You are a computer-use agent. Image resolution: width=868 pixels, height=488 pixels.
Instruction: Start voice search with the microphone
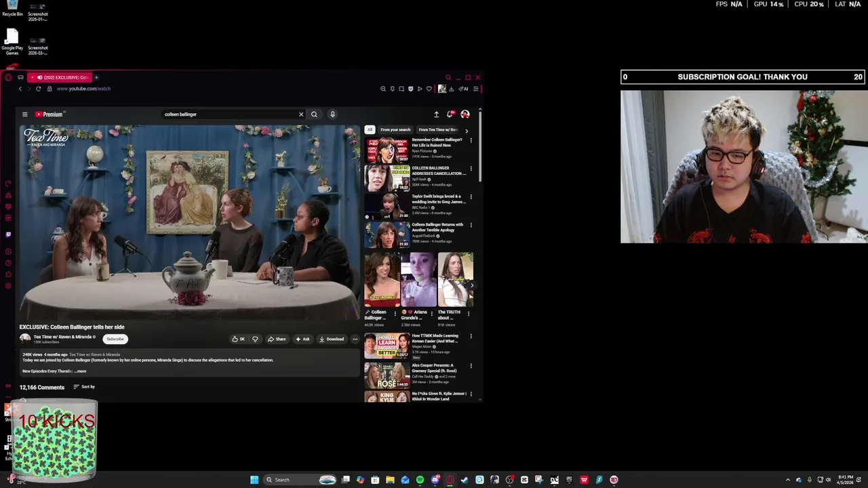[332, 115]
